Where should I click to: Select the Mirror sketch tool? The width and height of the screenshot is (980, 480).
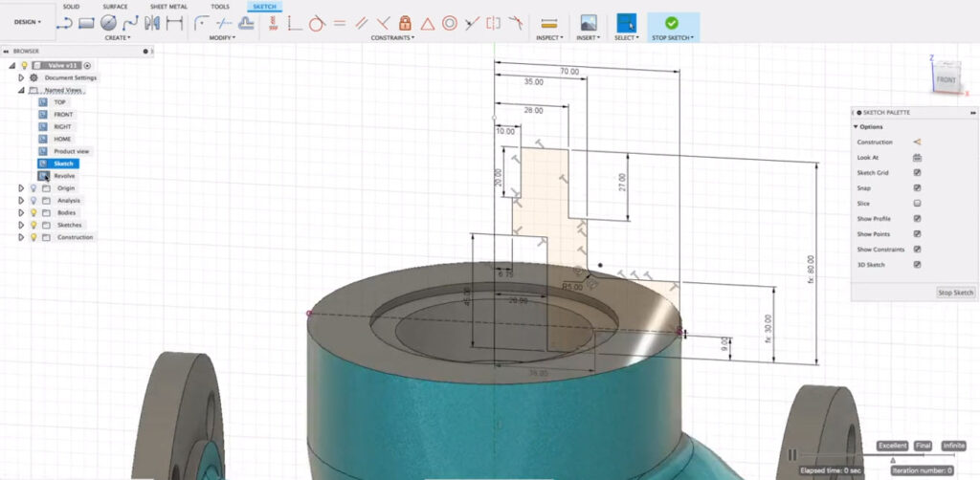point(152,23)
